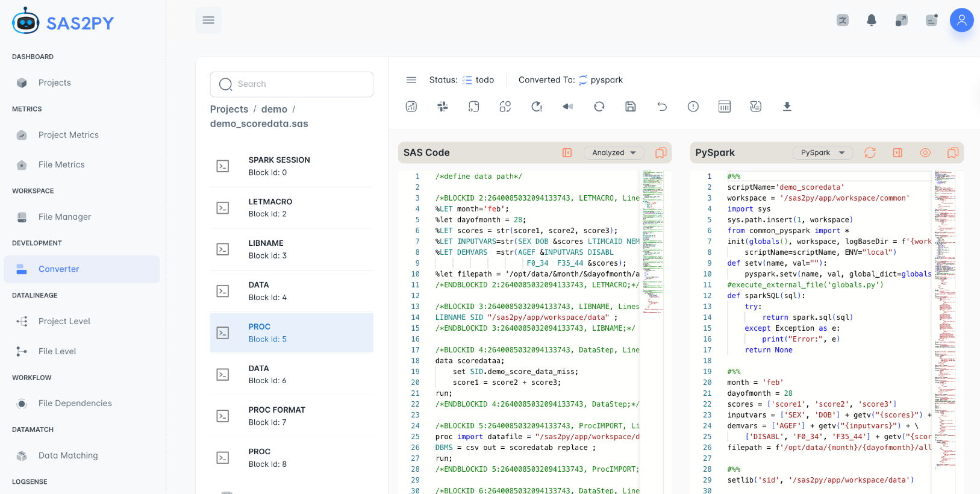The image size is (980, 494).
Task: Click the refresh sync toolbar icon
Action: 599,107
